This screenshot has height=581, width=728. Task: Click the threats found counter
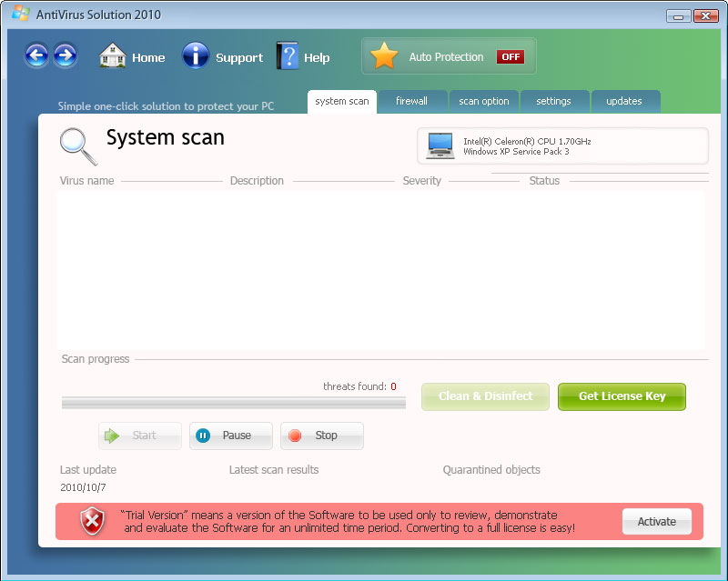point(359,386)
